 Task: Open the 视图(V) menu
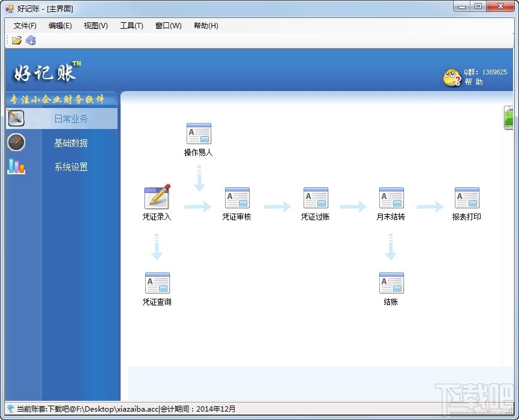[95, 26]
